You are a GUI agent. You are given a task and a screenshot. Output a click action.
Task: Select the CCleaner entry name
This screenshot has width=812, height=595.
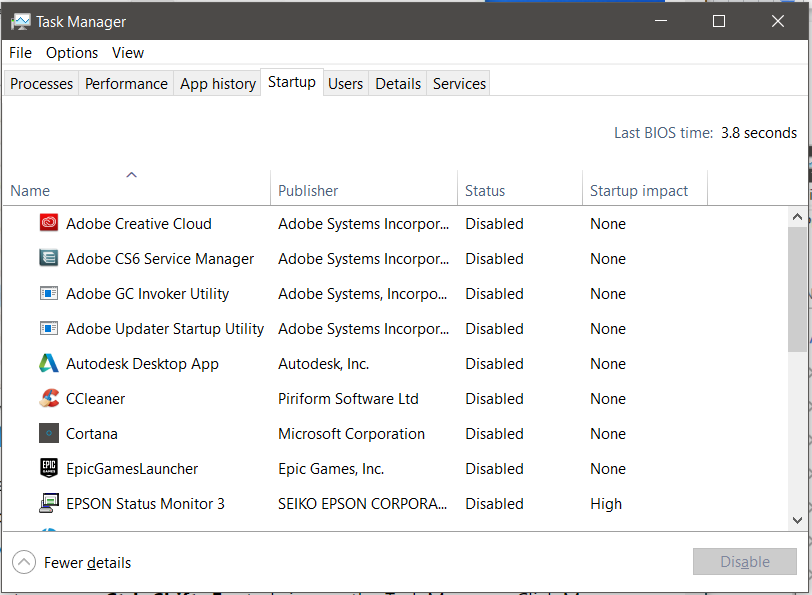click(x=96, y=399)
